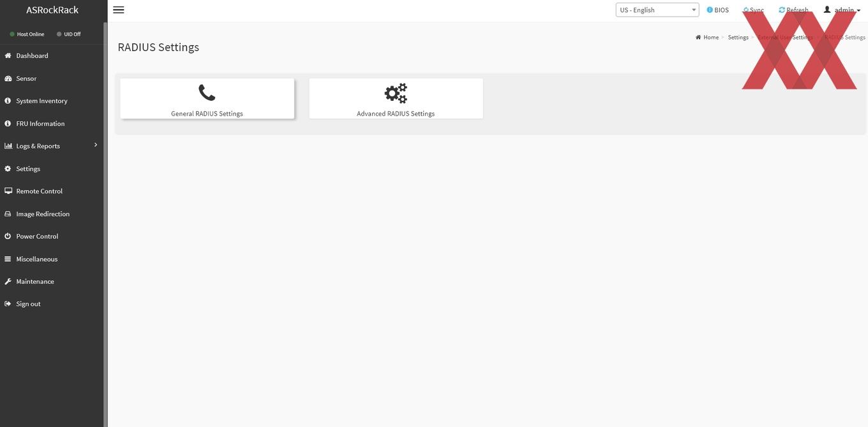Open Advanced RADIUS Settings gears icon
Viewport: 868px width, 427px height.
click(396, 93)
